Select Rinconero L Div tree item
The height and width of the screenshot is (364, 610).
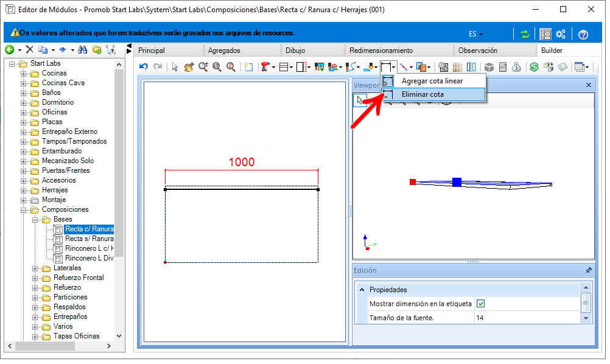89,258
